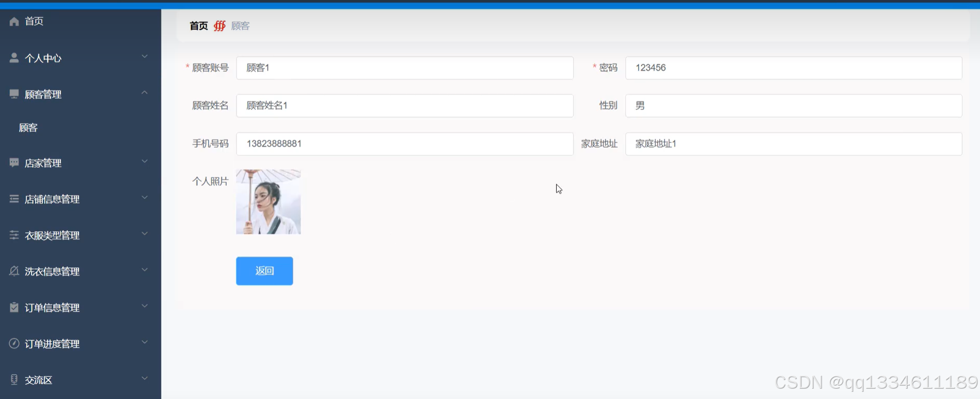Expand the 订单信息管理 chevron
Screen dimensions: 980x399
coord(145,306)
